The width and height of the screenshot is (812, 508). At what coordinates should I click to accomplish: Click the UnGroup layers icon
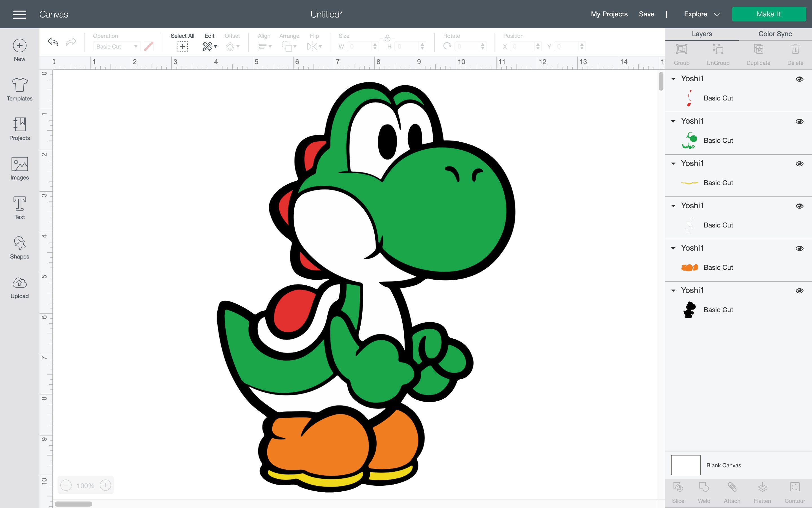coord(718,49)
